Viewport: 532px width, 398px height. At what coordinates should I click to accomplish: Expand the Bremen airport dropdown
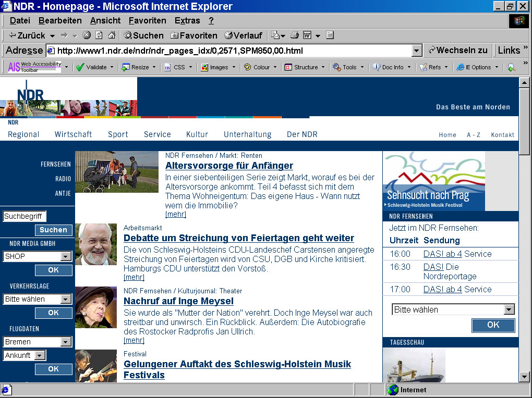click(x=66, y=342)
